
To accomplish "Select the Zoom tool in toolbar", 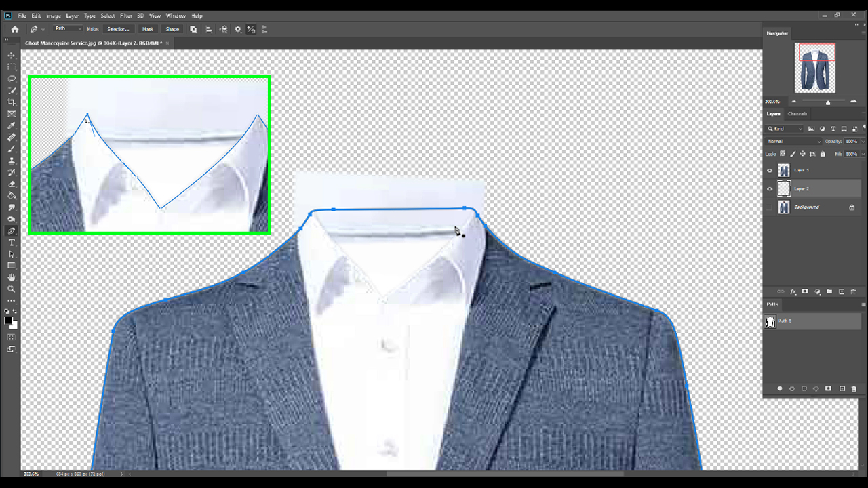I will pos(12,289).
